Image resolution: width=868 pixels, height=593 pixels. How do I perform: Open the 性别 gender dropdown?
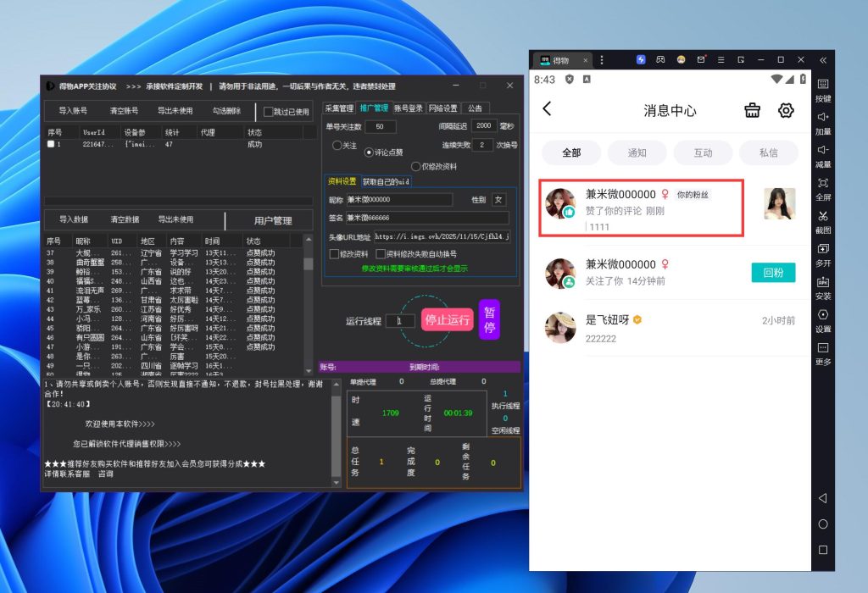(499, 200)
